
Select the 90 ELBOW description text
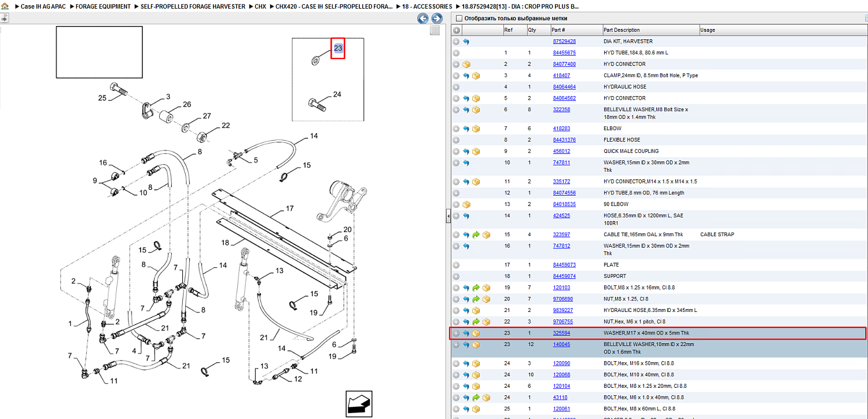point(616,204)
